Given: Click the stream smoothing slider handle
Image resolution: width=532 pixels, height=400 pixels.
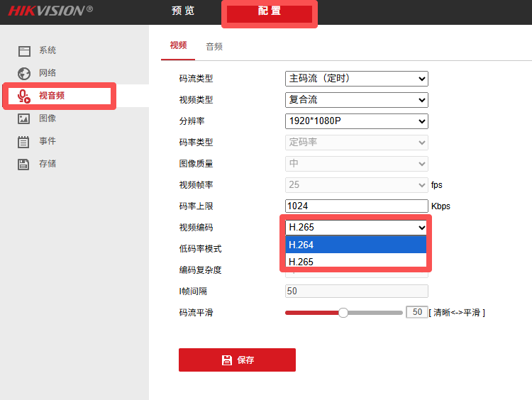Looking at the screenshot, I should (343, 313).
